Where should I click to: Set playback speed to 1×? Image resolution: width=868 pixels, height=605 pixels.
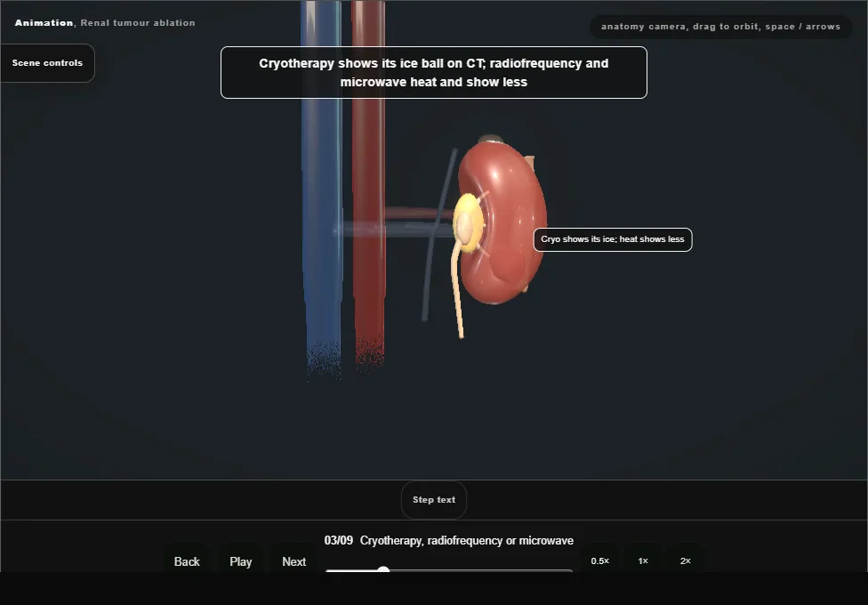point(643,561)
